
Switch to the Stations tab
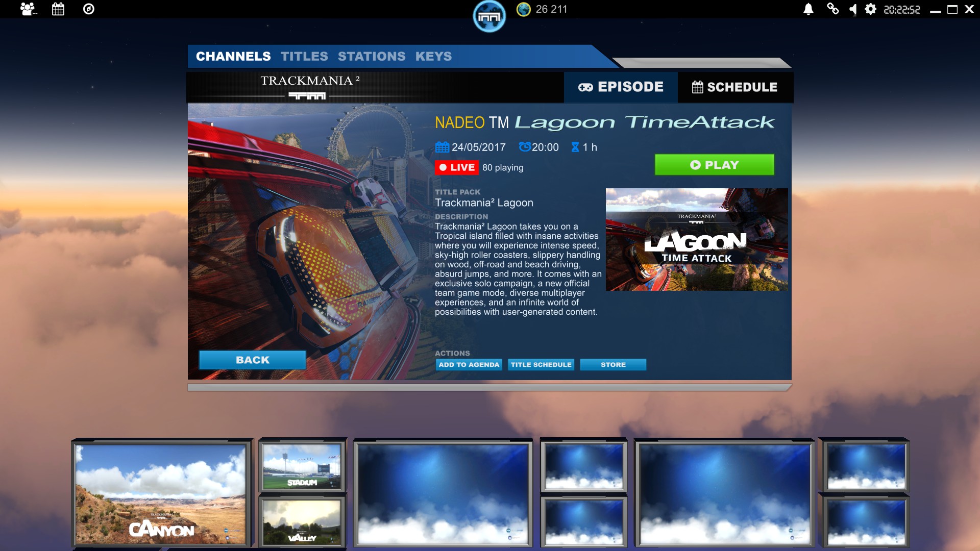372,56
